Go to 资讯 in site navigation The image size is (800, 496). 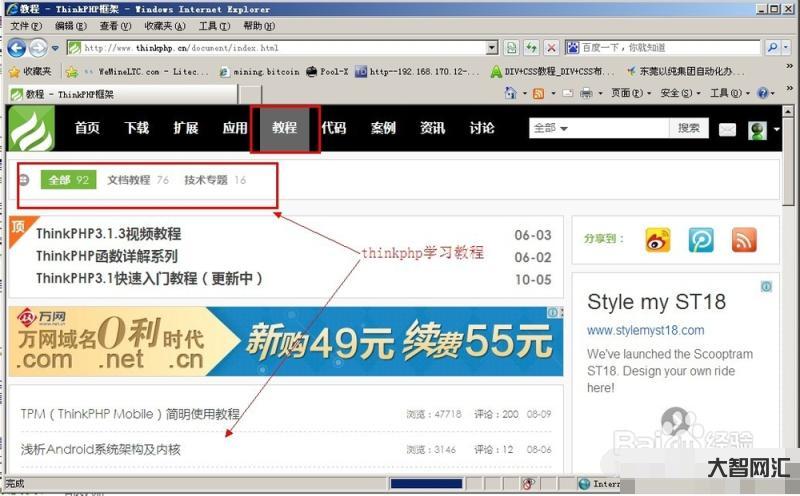click(433, 128)
